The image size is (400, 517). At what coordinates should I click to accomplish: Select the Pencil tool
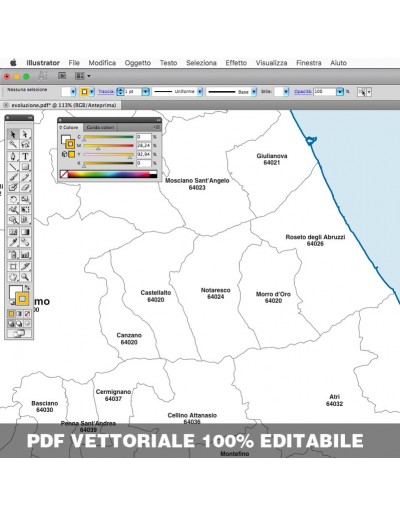[x=25, y=177]
